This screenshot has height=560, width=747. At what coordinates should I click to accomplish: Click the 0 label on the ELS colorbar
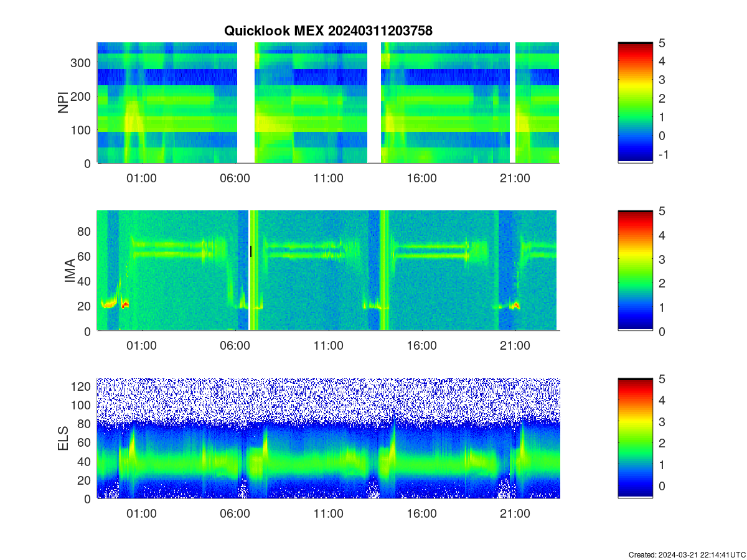662,486
